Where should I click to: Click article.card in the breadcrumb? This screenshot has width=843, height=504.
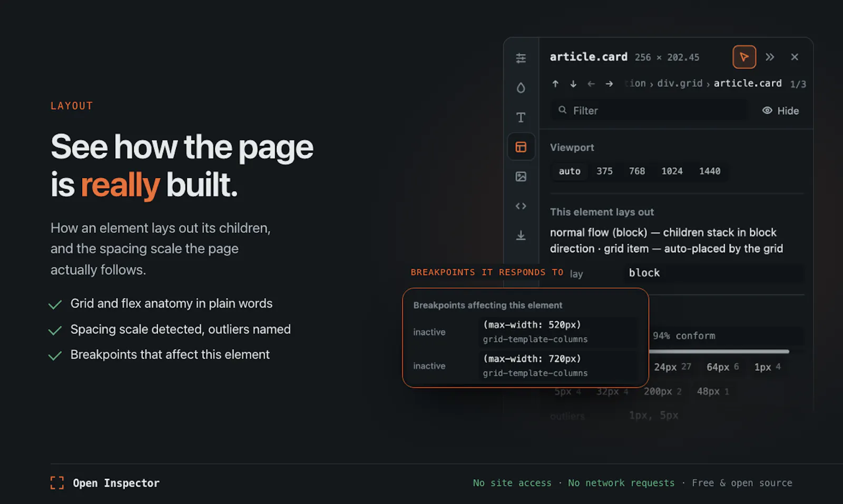pos(748,83)
